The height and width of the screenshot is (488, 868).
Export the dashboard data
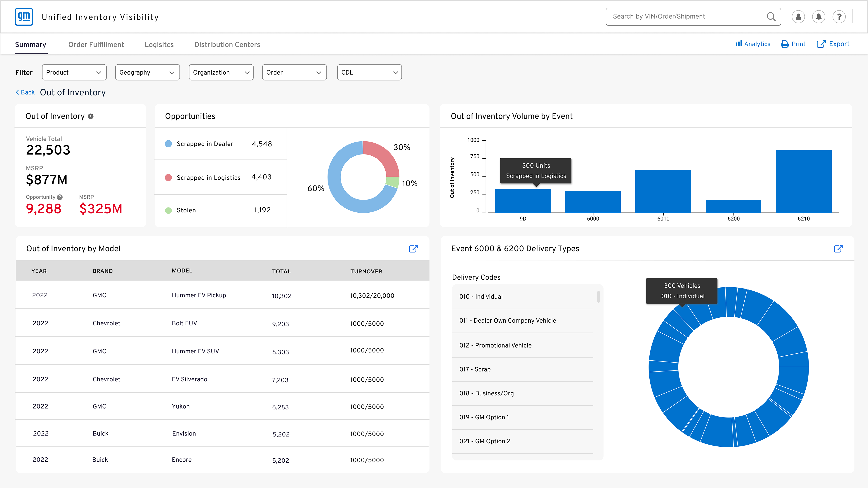(833, 44)
